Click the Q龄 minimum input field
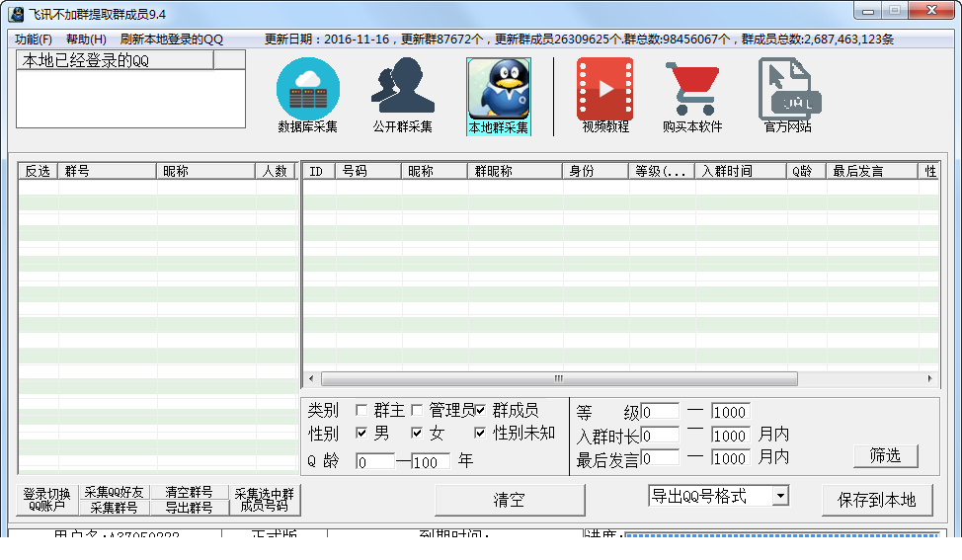Viewport: 962px width, 560px height. pyautogui.click(x=374, y=462)
